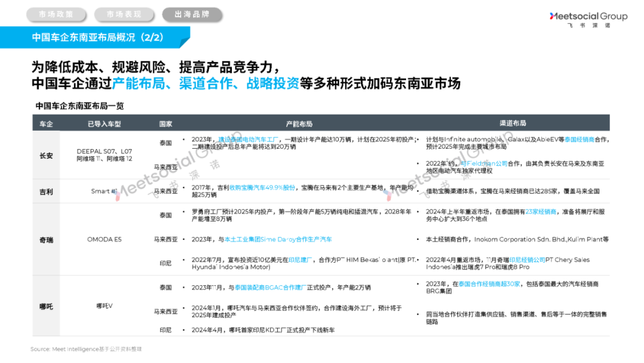
Task: Click the highlighted text 战略投资 in headline
Action: click(273, 84)
